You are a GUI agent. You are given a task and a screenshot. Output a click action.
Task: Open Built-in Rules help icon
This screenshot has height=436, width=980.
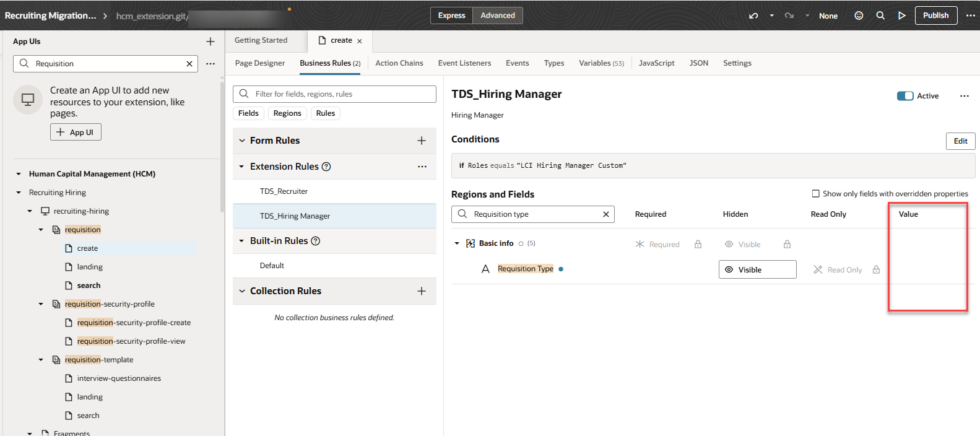click(x=316, y=241)
